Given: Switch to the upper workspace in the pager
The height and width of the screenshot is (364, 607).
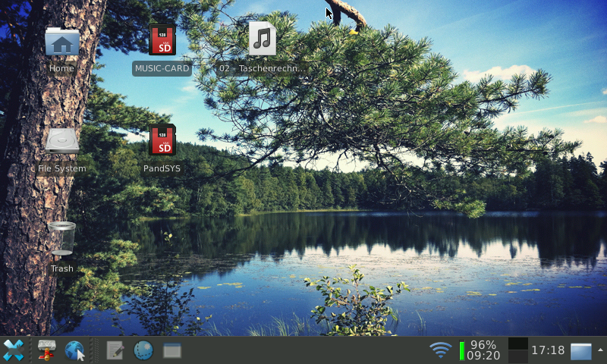Looking at the screenshot, I should point(517,344).
